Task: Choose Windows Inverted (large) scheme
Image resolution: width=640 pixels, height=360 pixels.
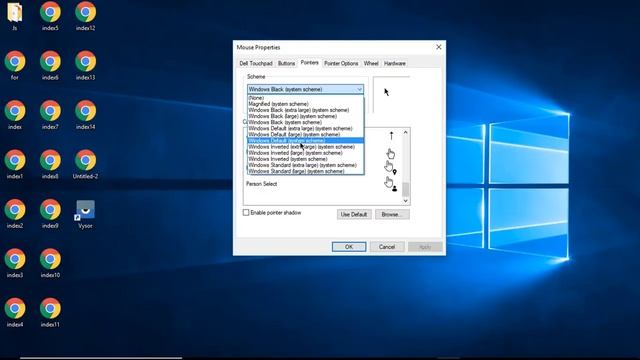Action: [305, 153]
